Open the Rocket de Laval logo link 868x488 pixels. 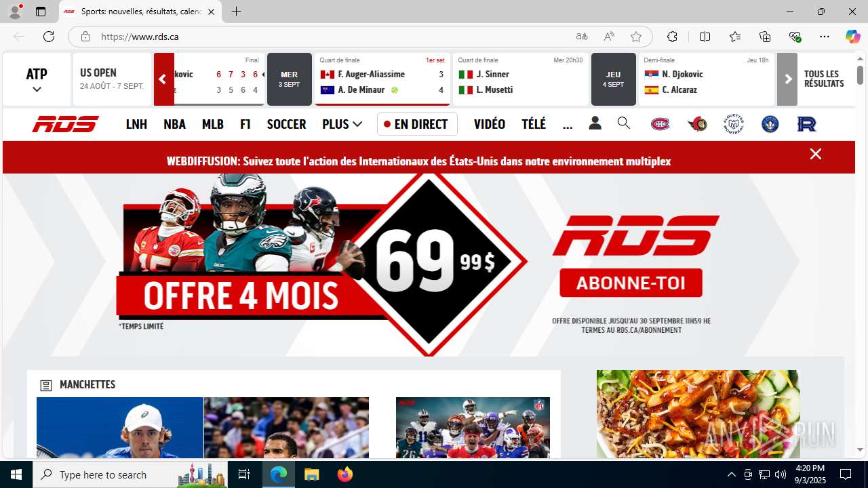[x=806, y=124]
